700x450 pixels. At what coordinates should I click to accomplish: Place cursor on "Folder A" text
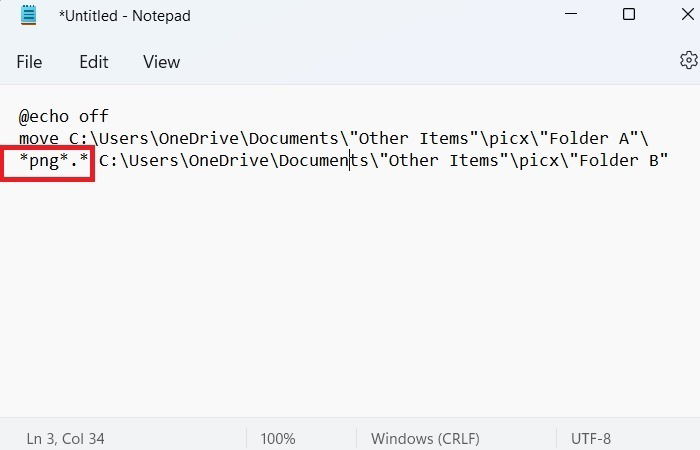[589, 138]
